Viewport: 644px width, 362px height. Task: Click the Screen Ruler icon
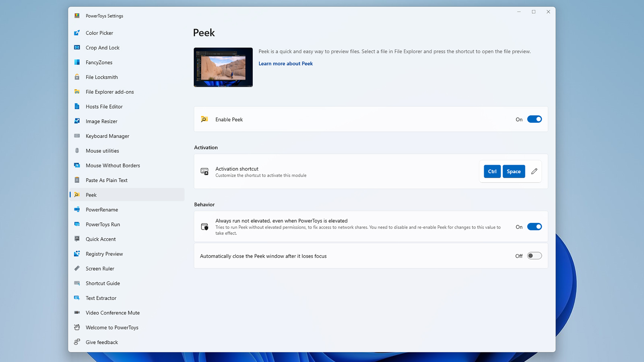click(77, 268)
